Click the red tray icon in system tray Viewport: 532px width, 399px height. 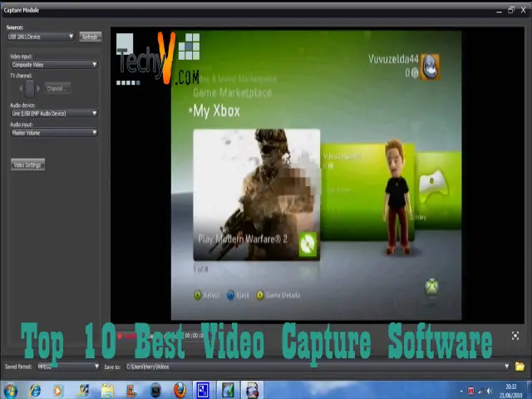click(471, 391)
